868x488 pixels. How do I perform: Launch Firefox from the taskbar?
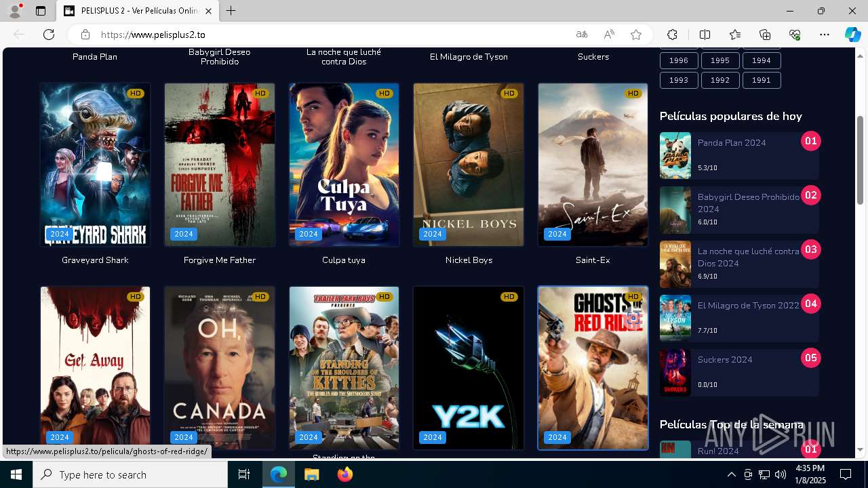pyautogui.click(x=344, y=474)
